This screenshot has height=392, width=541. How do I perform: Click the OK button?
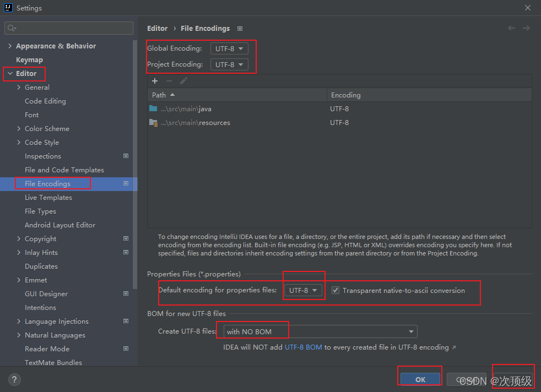[x=419, y=379]
